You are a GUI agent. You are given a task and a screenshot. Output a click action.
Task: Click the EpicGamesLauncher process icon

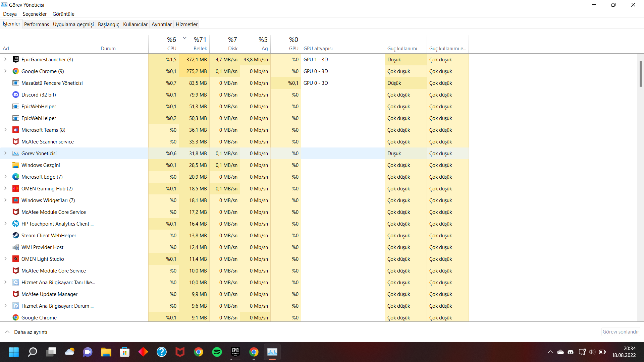click(x=15, y=59)
